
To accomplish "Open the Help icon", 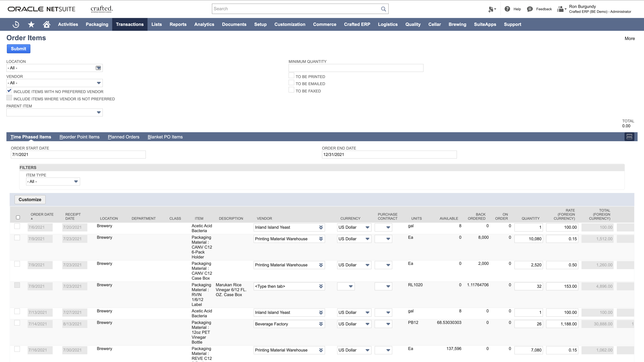I will pos(508,9).
